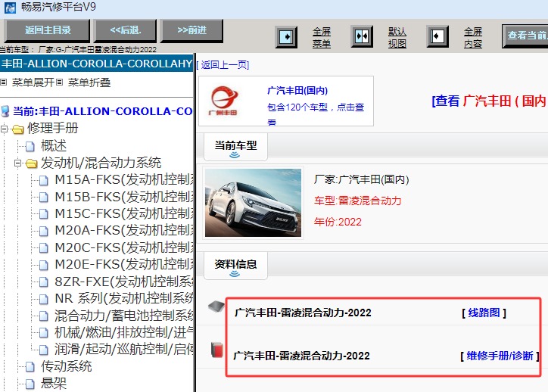548x392 pixels.
Task: Click the computer icon beside 当前:丰田
Action: pyautogui.click(x=5, y=111)
